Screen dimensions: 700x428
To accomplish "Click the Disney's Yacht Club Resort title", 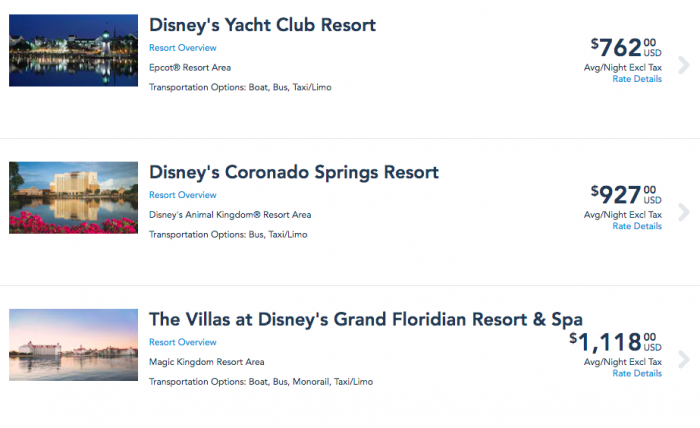I will (262, 24).
